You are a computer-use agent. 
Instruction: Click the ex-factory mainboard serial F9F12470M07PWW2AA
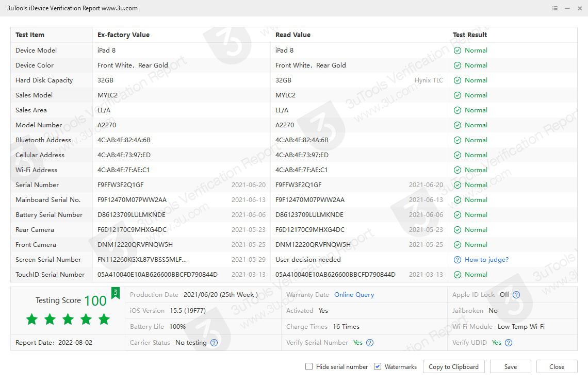[x=132, y=200]
